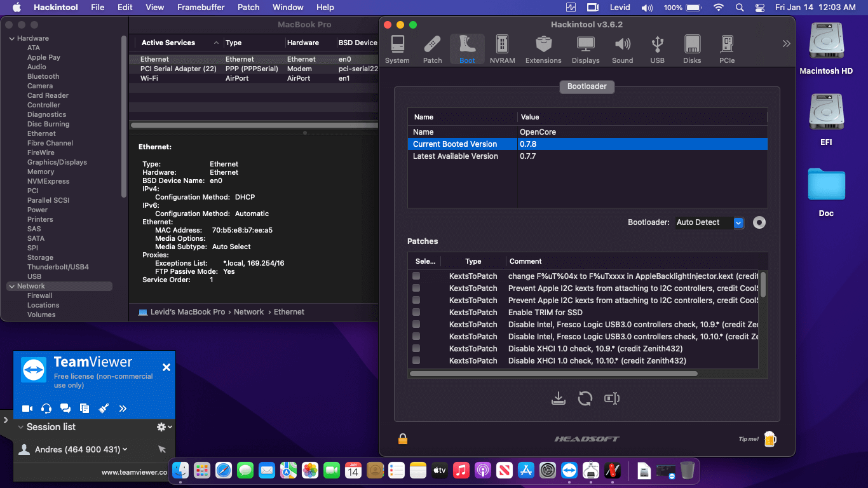Click the orange lock icon in Hackintool
868x488 pixels.
point(403,438)
